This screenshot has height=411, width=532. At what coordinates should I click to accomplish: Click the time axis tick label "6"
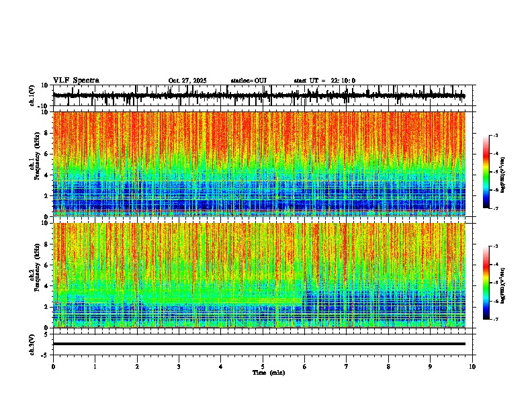304,367
